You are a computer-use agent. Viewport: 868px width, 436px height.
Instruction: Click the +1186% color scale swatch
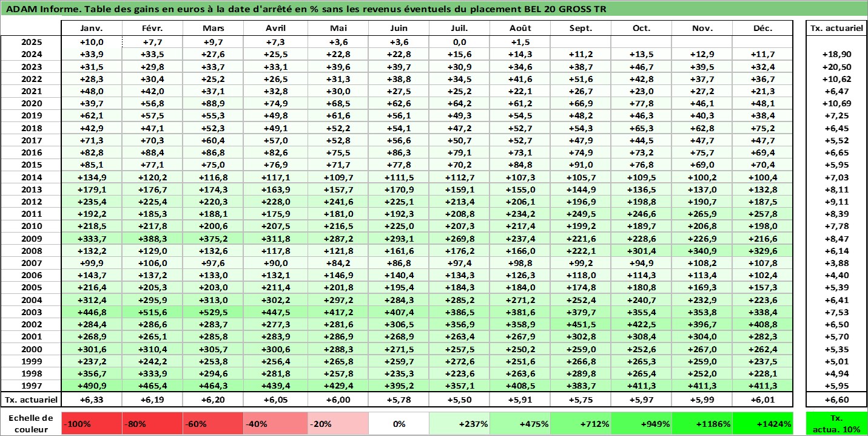tap(702, 424)
